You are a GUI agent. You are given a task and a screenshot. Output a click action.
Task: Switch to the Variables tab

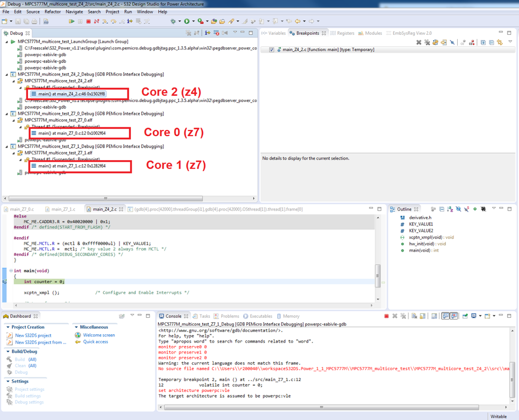coord(273,33)
